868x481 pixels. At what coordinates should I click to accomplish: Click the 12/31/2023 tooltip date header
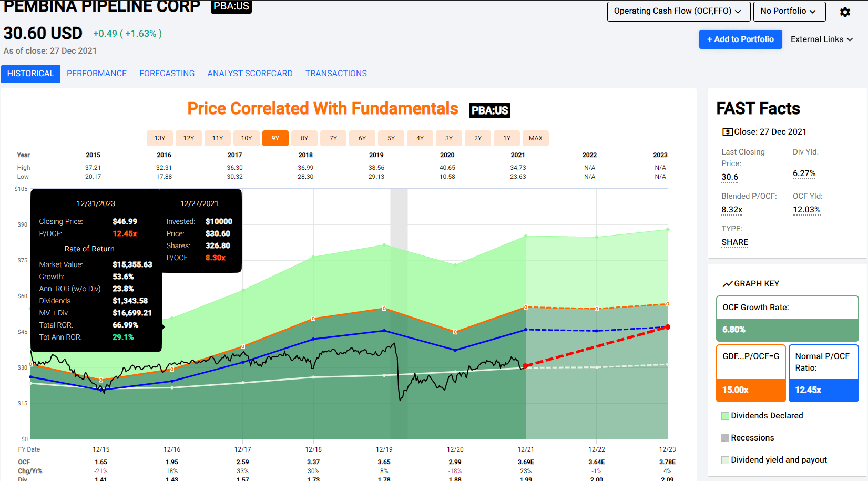pos(96,203)
